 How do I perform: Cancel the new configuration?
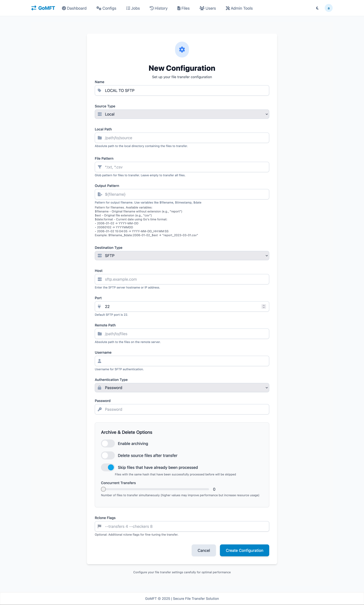point(204,550)
